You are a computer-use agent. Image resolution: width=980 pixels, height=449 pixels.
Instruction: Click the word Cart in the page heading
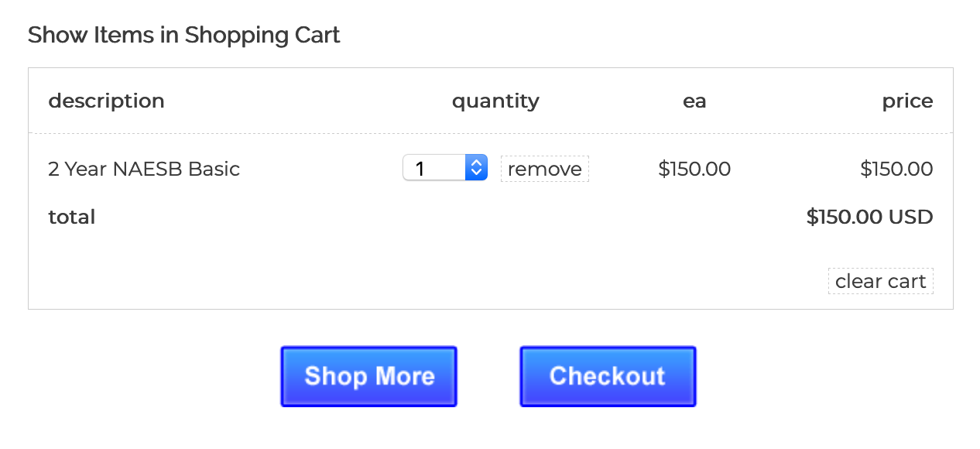tap(317, 35)
